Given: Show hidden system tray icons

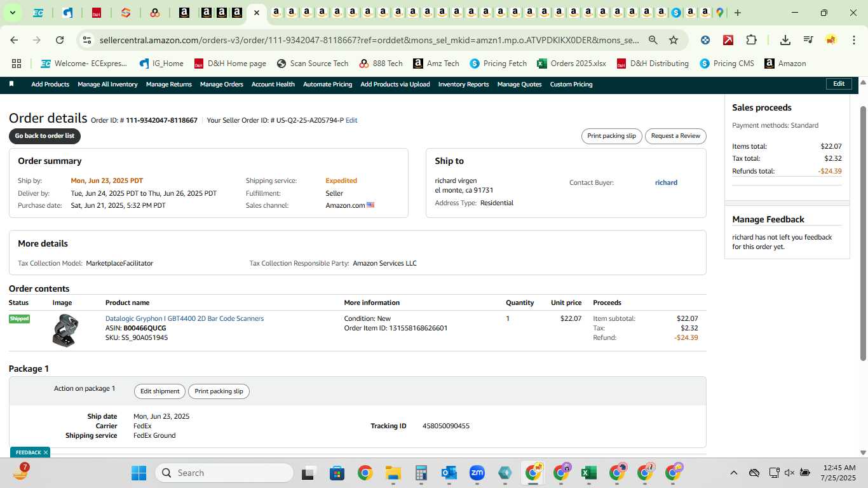Looking at the screenshot, I should click(733, 473).
